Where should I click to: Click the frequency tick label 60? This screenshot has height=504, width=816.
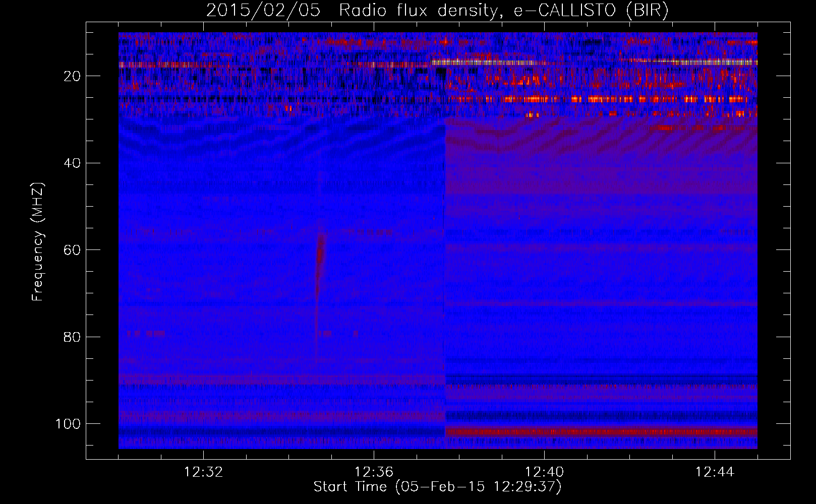point(73,250)
